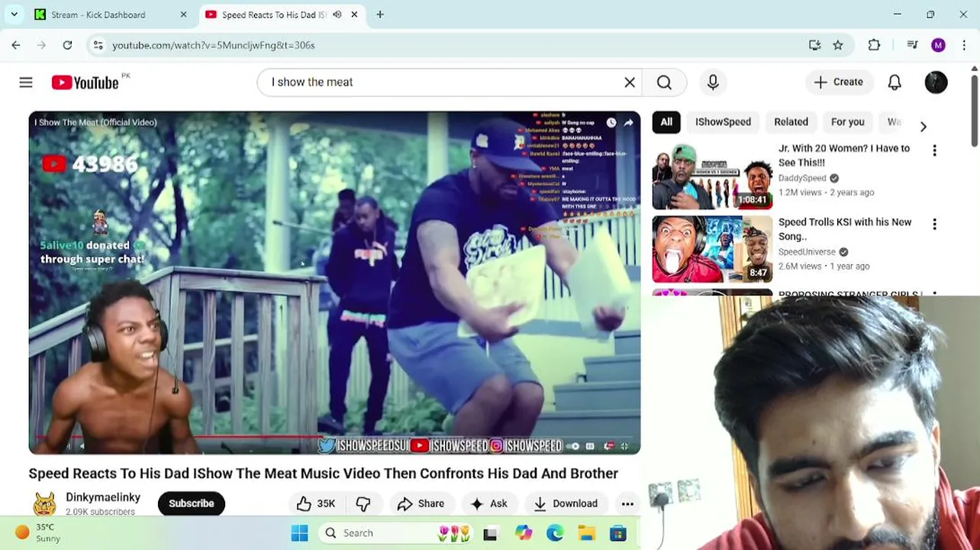Open media control icon in Chrome toolbar
980x550 pixels.
coord(912,45)
